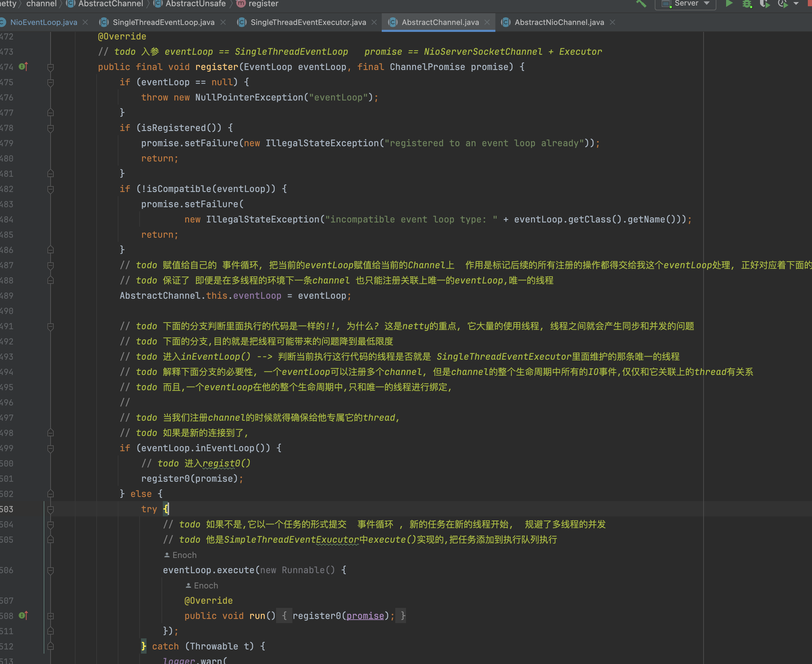Close the AbstractChannel.java tab
Image resolution: width=812 pixels, height=664 pixels.
point(487,22)
